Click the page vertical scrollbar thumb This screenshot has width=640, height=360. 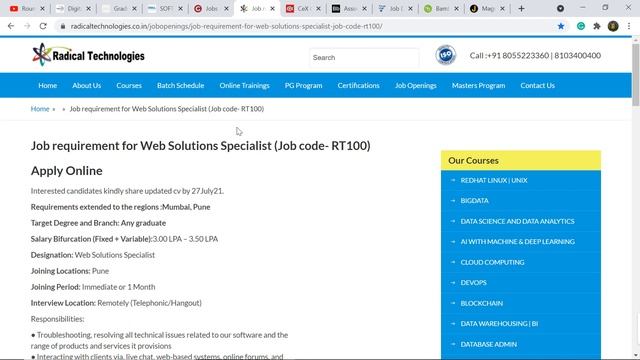point(636,74)
